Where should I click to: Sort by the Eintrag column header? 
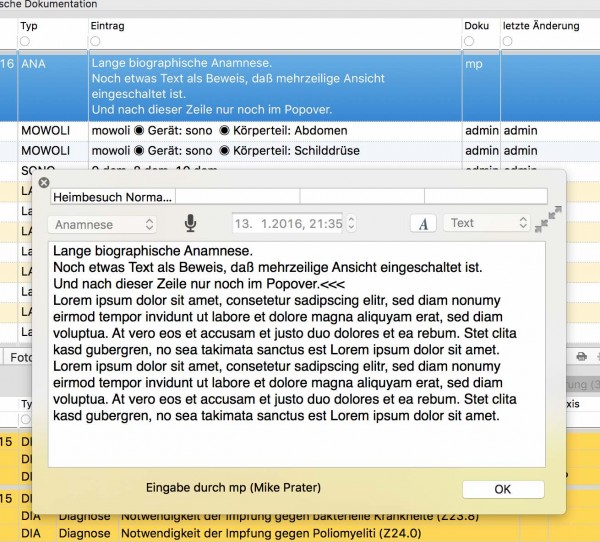[x=108, y=26]
